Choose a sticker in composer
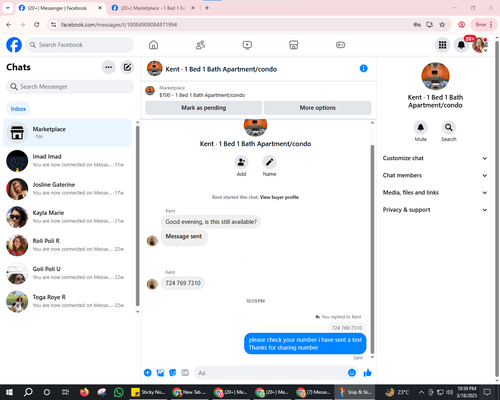This screenshot has height=400, width=500. coord(173,373)
